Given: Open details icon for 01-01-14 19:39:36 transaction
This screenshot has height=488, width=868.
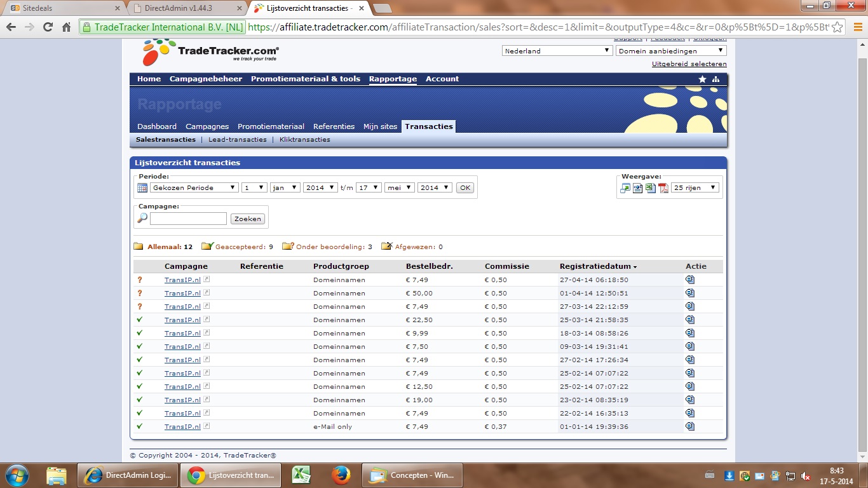Looking at the screenshot, I should click(x=690, y=426).
